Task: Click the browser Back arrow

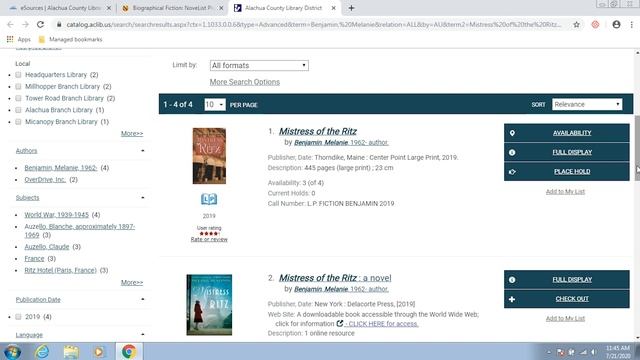Action: (10, 24)
